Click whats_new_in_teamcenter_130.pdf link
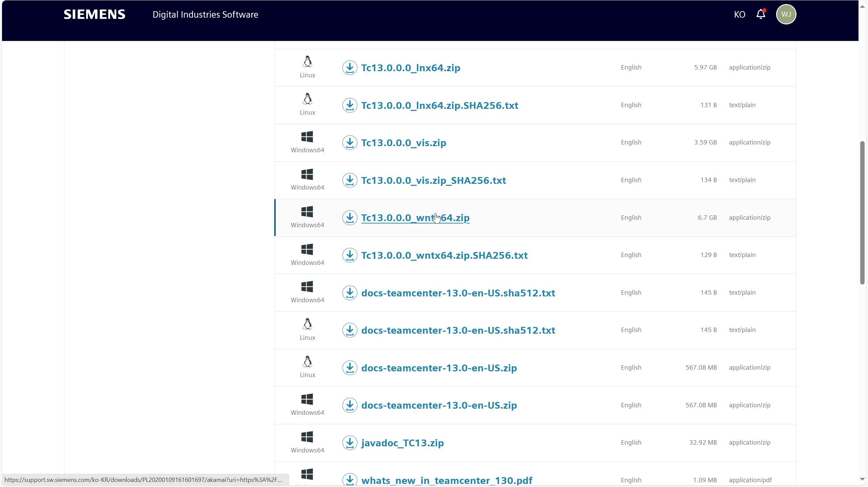 pos(447,480)
